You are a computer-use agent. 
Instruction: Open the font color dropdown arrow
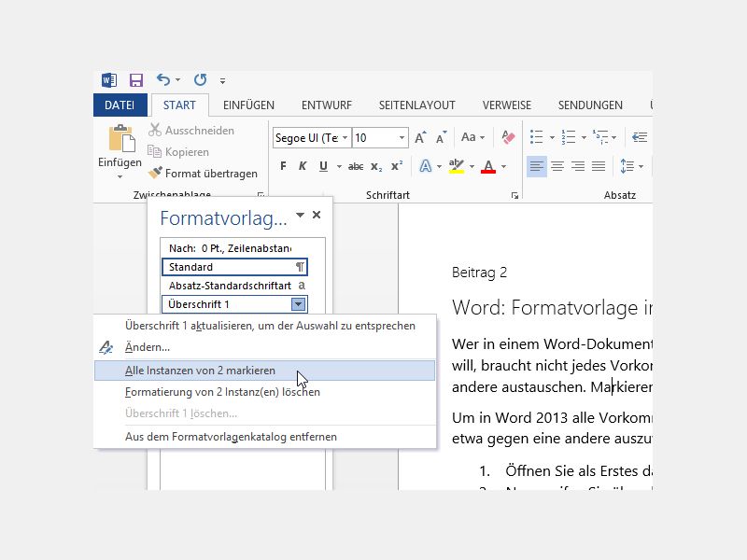[503, 167]
